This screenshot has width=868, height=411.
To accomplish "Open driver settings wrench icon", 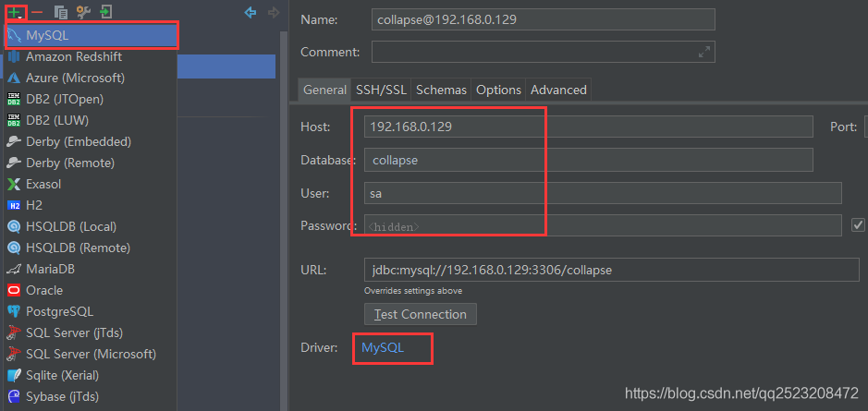I will (83, 12).
